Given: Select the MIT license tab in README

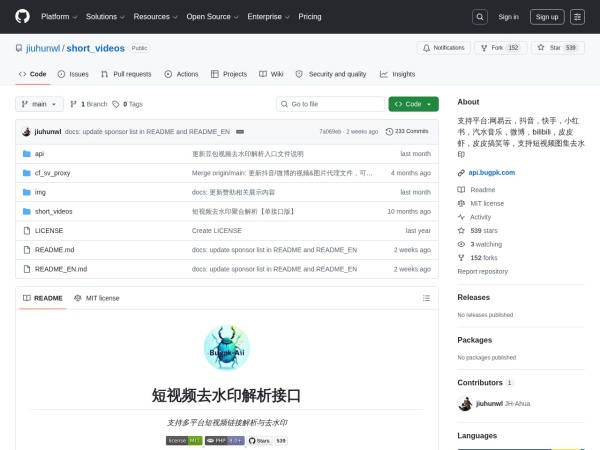Looking at the screenshot, I should click(96, 298).
